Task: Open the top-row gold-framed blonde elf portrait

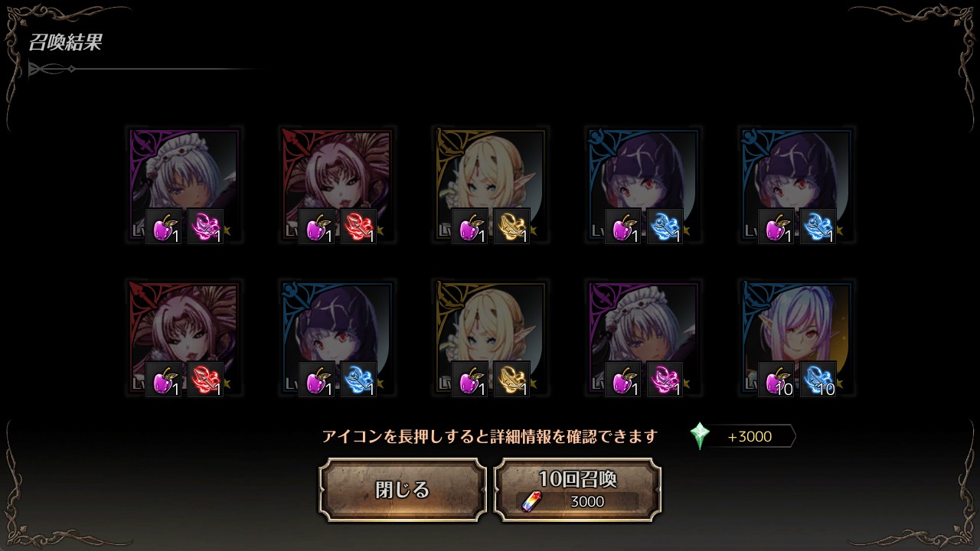Action: [x=490, y=184]
